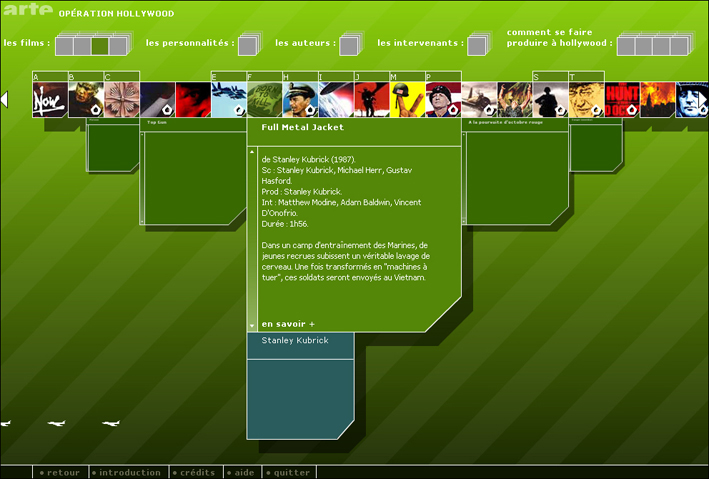Screen dimensions: 709x479
Task: Select the Born to Kill helmet thumbnail
Action: [265, 100]
